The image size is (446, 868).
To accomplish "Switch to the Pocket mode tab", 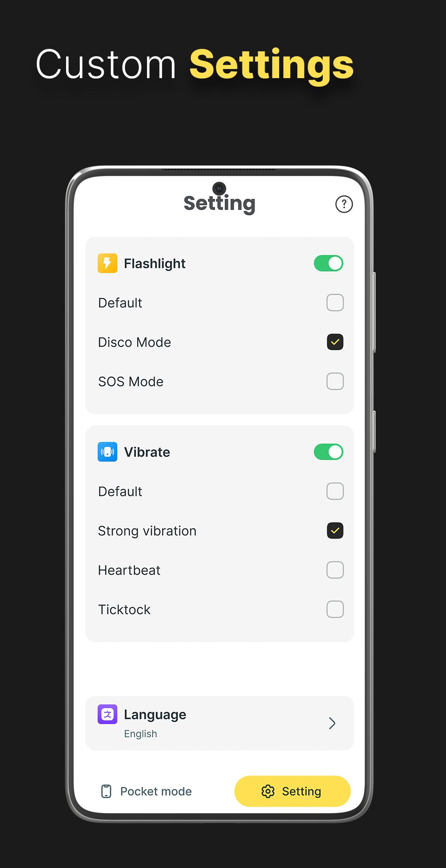I will pos(147,791).
